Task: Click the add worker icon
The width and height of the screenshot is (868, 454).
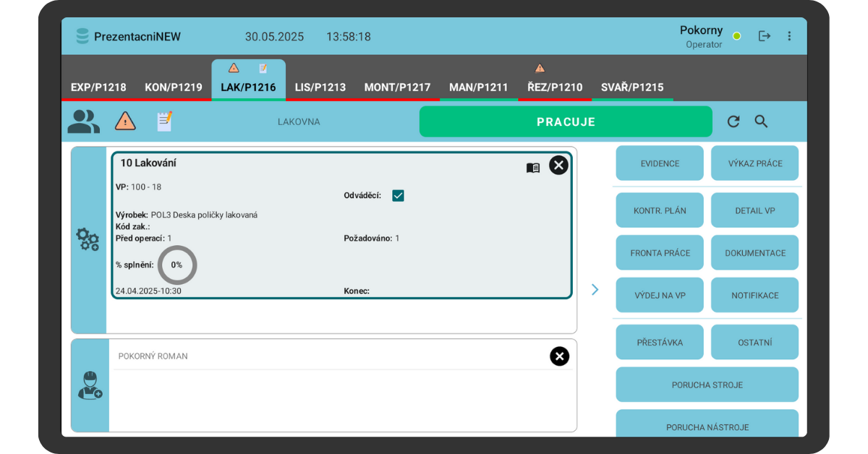Action: (90, 385)
